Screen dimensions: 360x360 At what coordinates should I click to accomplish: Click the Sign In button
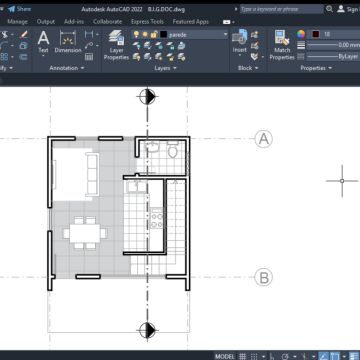pyautogui.click(x=348, y=9)
